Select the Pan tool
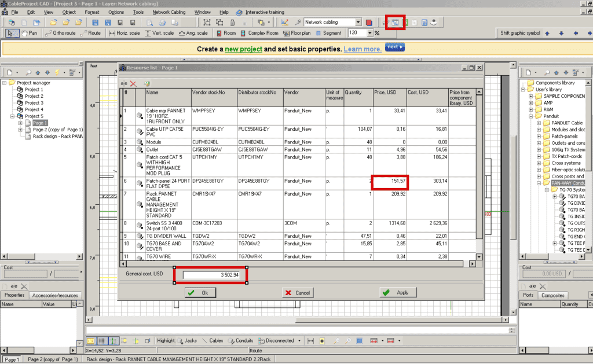The width and height of the screenshot is (593, 364). pos(29,33)
